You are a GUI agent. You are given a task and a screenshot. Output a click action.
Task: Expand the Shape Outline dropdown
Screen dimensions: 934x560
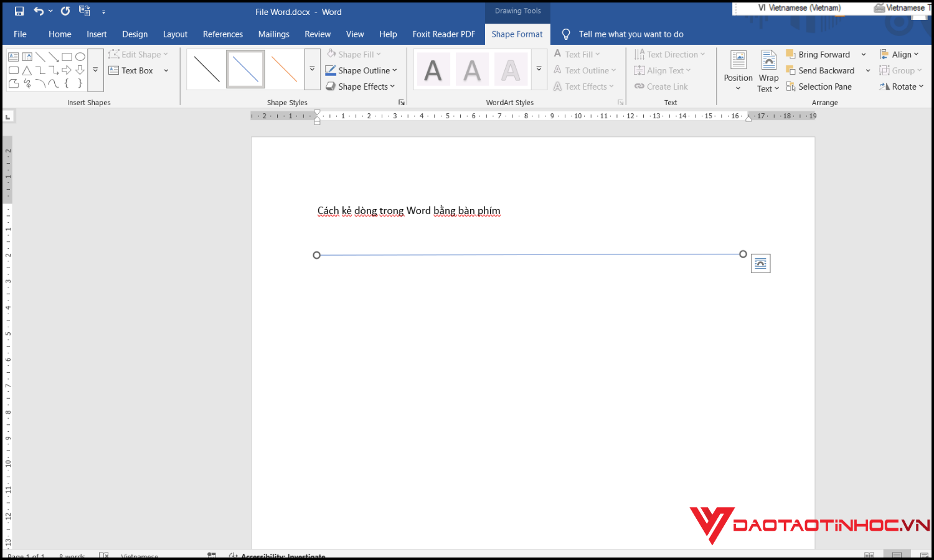[362, 70]
